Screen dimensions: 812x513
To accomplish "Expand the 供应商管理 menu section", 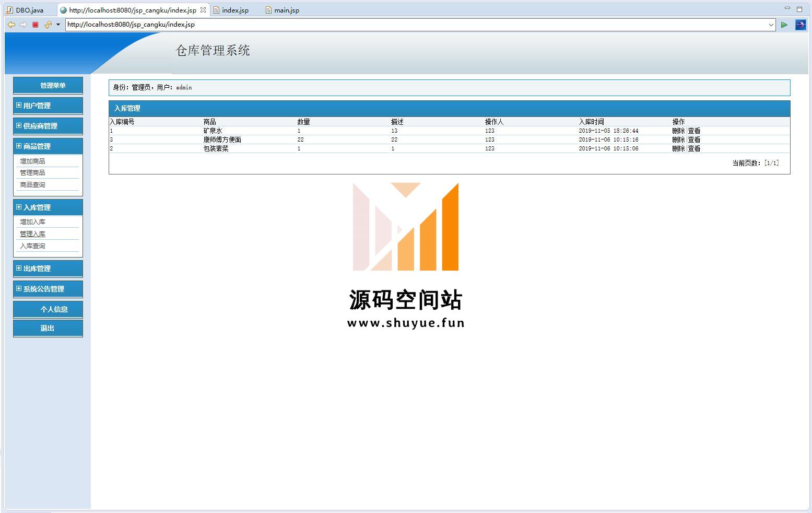I will pos(48,126).
